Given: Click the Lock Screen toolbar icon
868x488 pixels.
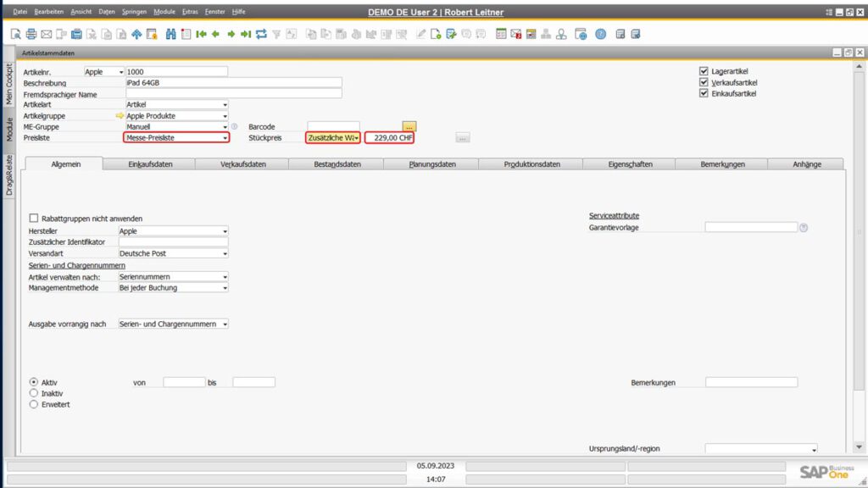Looking at the screenshot, I should pos(152,34).
